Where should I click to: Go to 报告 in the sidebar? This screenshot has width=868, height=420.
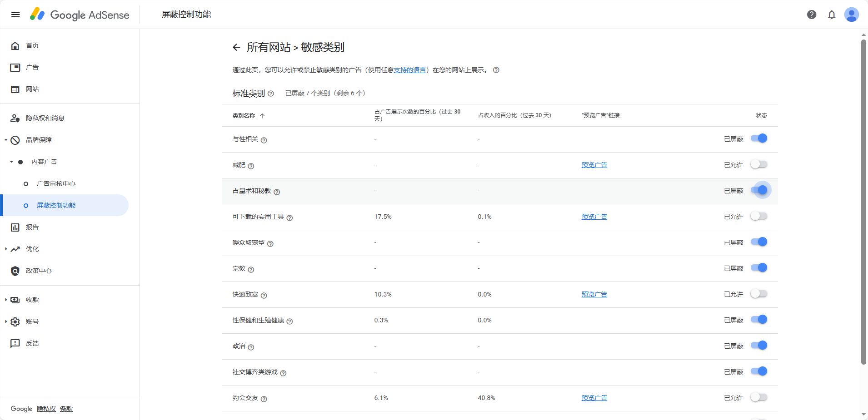click(x=32, y=227)
